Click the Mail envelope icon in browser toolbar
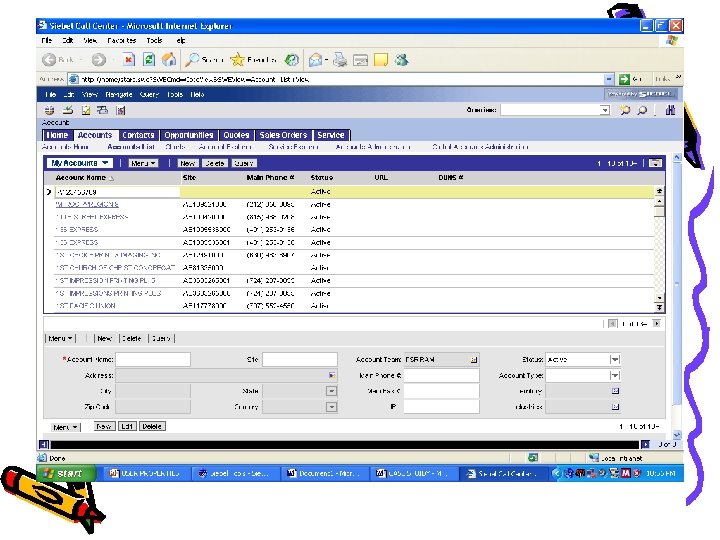Image resolution: width=720 pixels, height=540 pixels. 315,60
